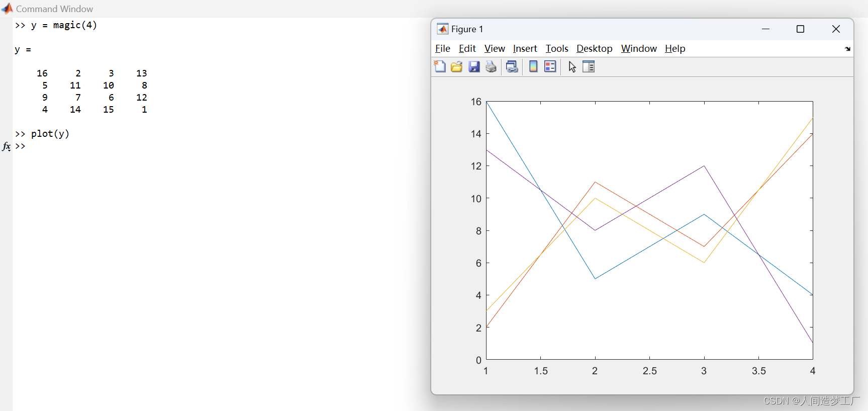Click the 'plot(y)' command text
This screenshot has height=411, width=868.
(50, 134)
